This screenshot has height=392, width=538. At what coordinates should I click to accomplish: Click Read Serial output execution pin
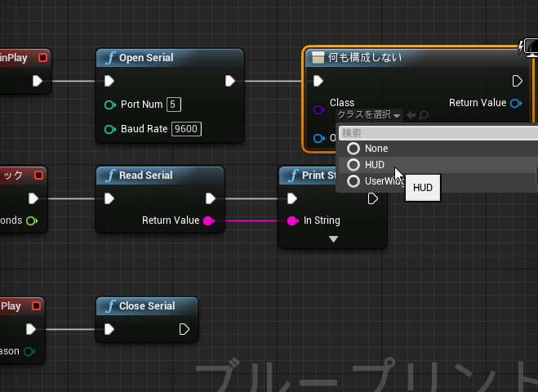coord(211,198)
